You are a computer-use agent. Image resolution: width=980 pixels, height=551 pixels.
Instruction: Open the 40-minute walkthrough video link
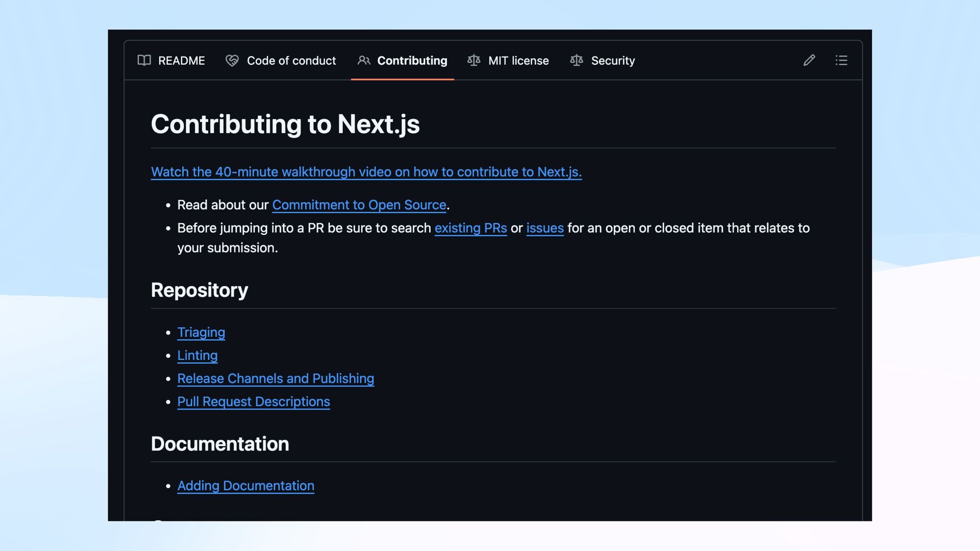click(366, 172)
